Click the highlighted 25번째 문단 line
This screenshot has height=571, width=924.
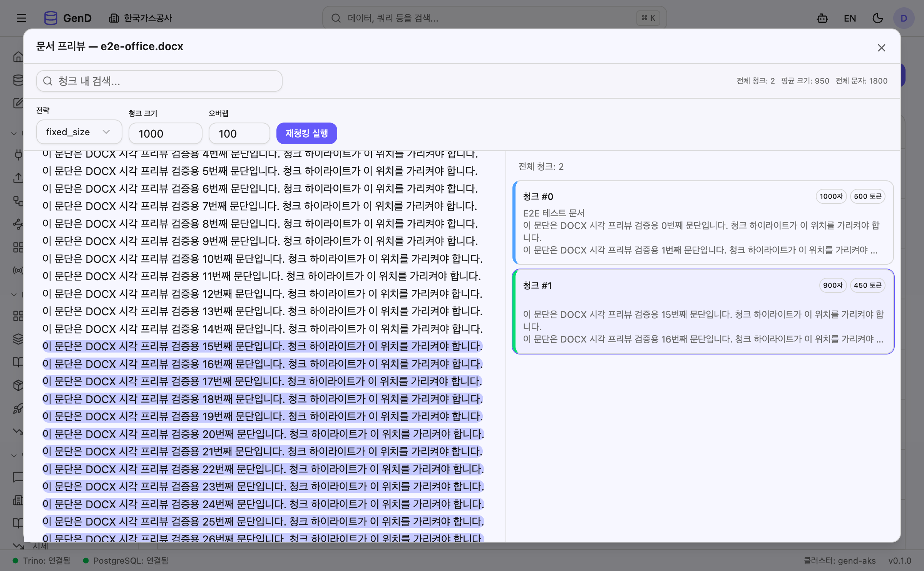(x=263, y=522)
